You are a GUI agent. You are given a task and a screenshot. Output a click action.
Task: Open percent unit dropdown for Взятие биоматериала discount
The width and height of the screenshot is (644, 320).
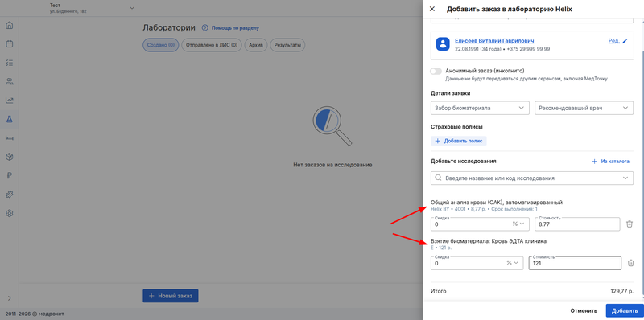coord(512,263)
